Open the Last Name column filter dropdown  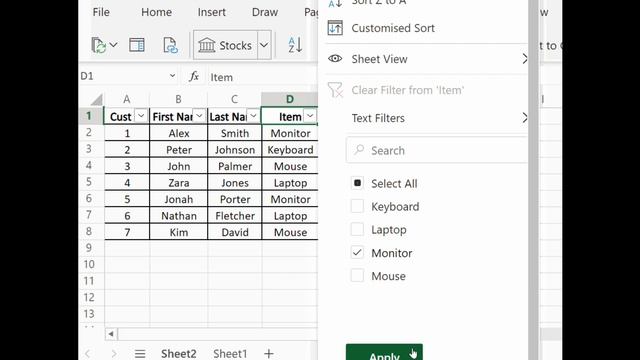[x=253, y=116]
